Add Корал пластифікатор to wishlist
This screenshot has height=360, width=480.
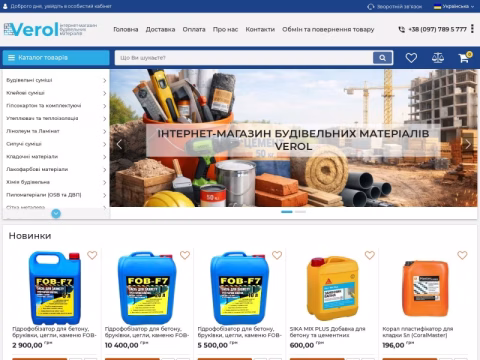(462, 255)
